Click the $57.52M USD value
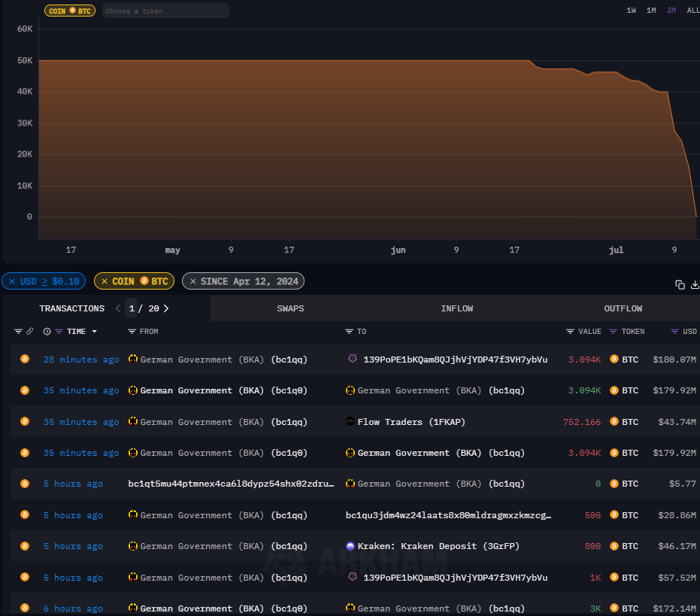This screenshot has width=700, height=616. coord(677,578)
